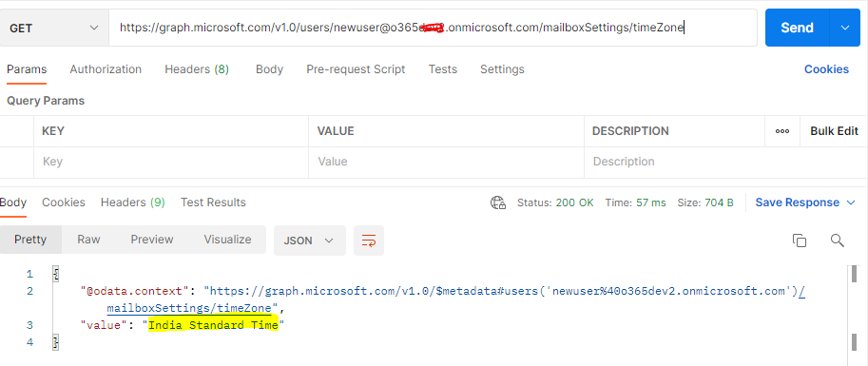Send the request

pyautogui.click(x=797, y=28)
